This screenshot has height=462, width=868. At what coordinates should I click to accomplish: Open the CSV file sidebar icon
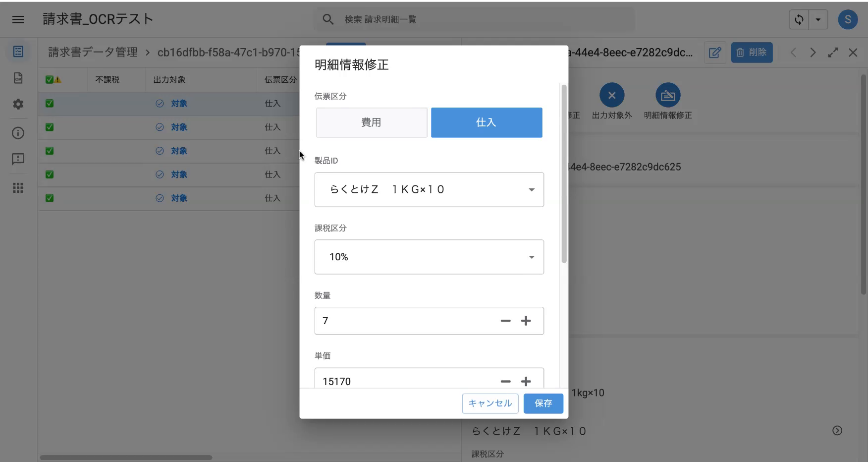[18, 78]
